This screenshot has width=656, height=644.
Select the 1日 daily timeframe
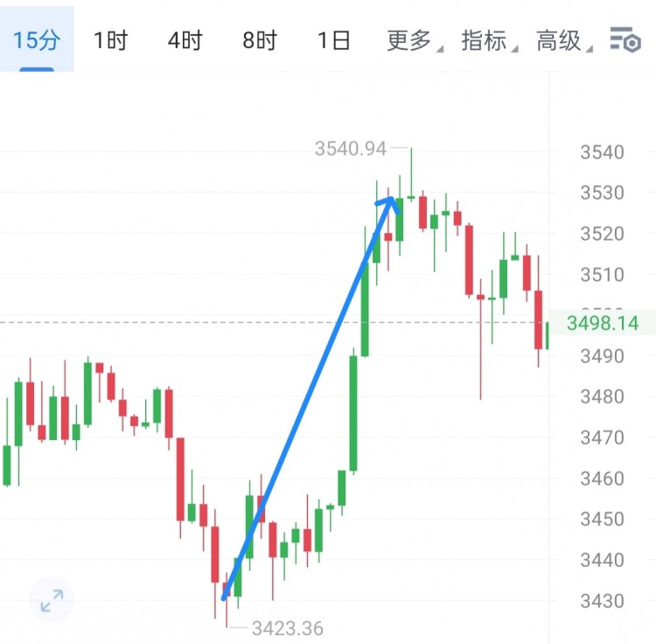click(x=334, y=40)
